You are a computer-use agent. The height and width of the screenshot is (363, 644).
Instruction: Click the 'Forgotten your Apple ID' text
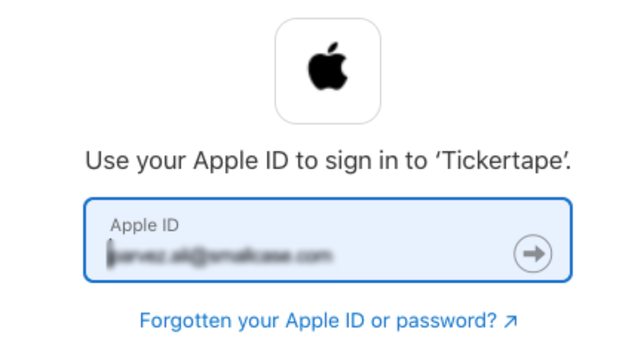click(252, 320)
